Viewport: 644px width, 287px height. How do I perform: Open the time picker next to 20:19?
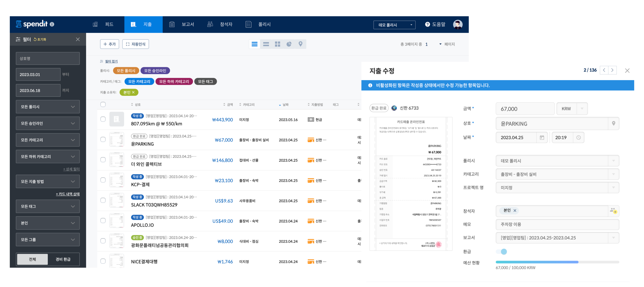579,137
